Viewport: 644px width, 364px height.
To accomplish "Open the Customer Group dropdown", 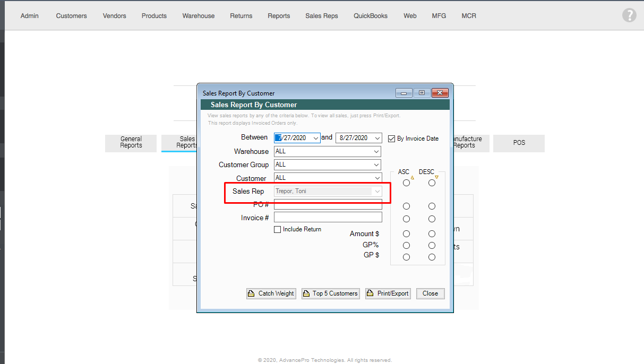I will pyautogui.click(x=376, y=165).
